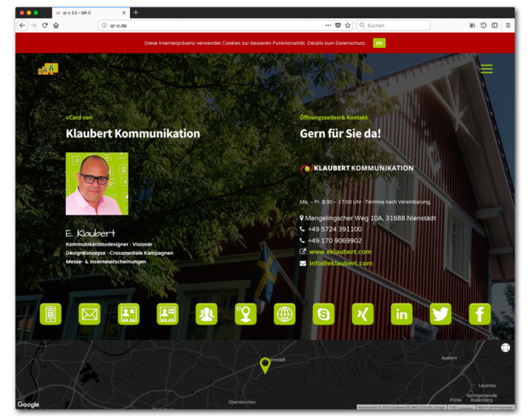Open the Firefox application menu
The width and height of the screenshot is (532, 420).
[508, 25]
